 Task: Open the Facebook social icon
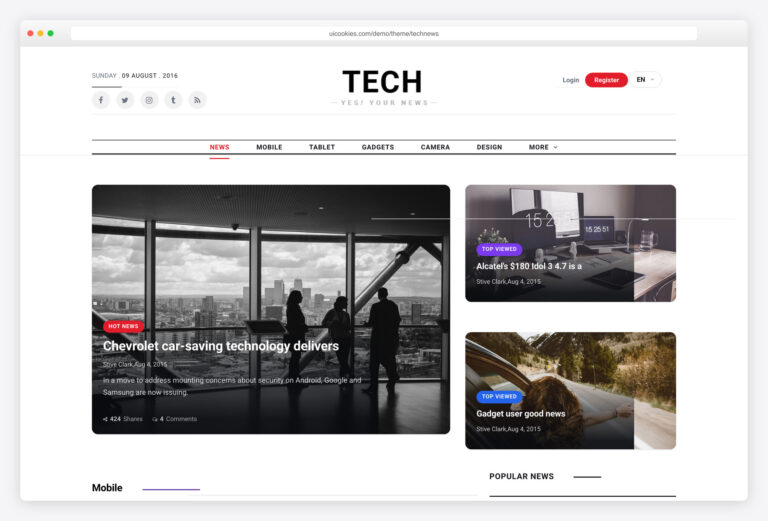pos(101,100)
